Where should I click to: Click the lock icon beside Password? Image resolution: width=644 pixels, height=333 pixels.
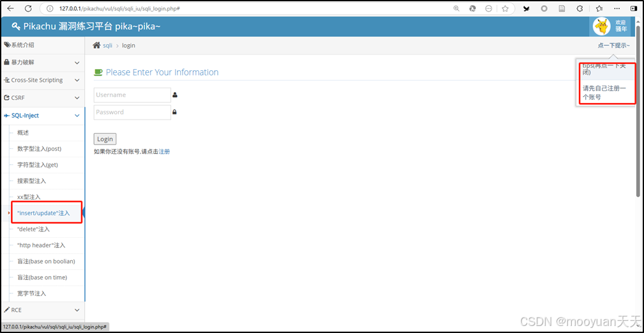click(x=174, y=112)
